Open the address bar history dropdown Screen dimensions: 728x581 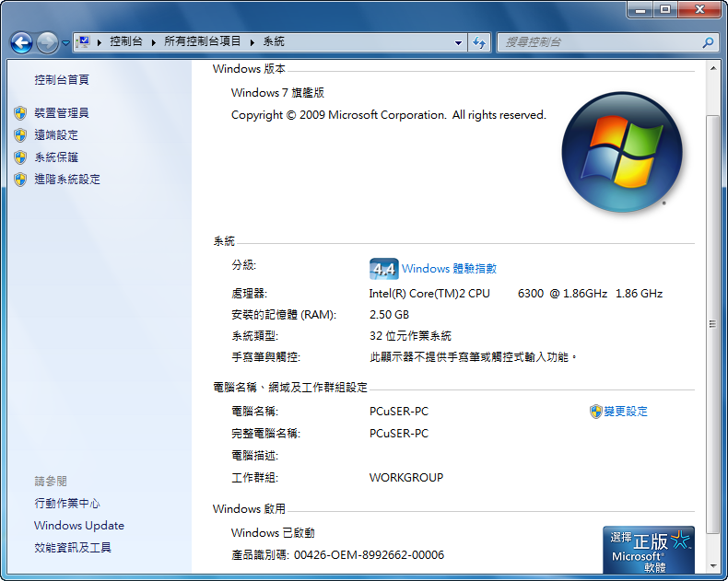[458, 42]
